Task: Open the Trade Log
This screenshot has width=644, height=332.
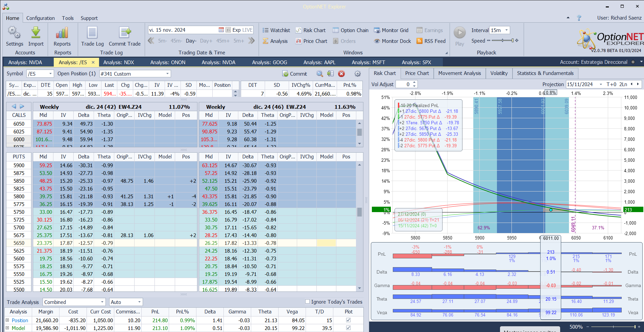Action: point(92,33)
